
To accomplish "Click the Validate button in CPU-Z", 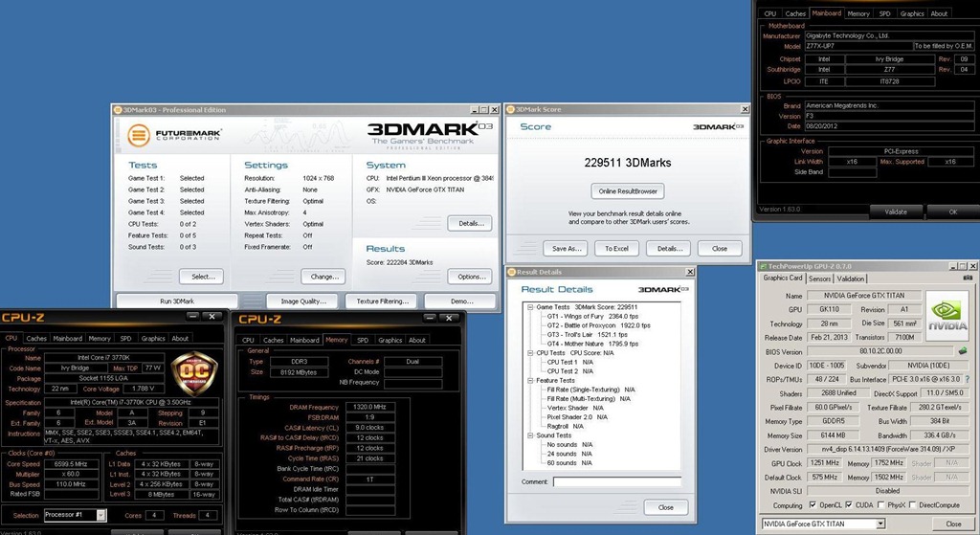I will coord(896,212).
